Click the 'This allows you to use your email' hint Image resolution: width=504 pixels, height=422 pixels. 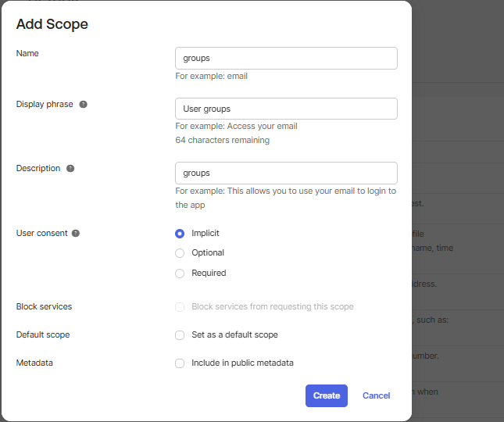point(286,198)
